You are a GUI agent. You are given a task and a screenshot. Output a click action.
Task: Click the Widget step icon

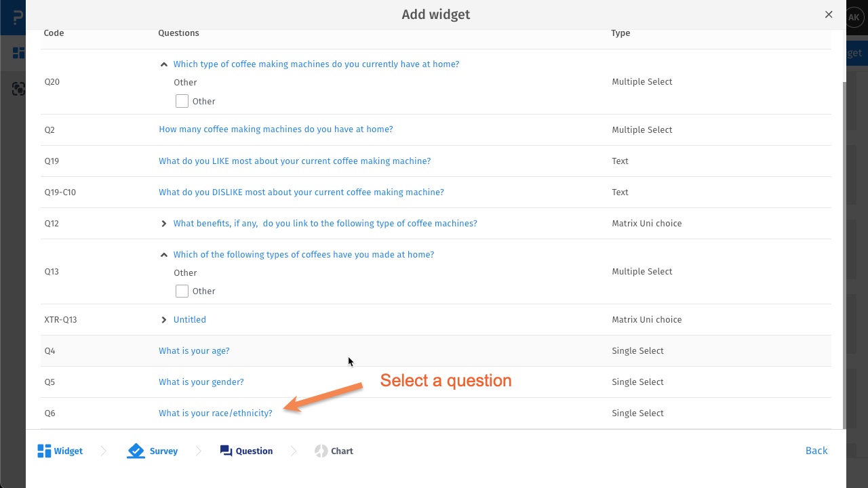(44, 451)
